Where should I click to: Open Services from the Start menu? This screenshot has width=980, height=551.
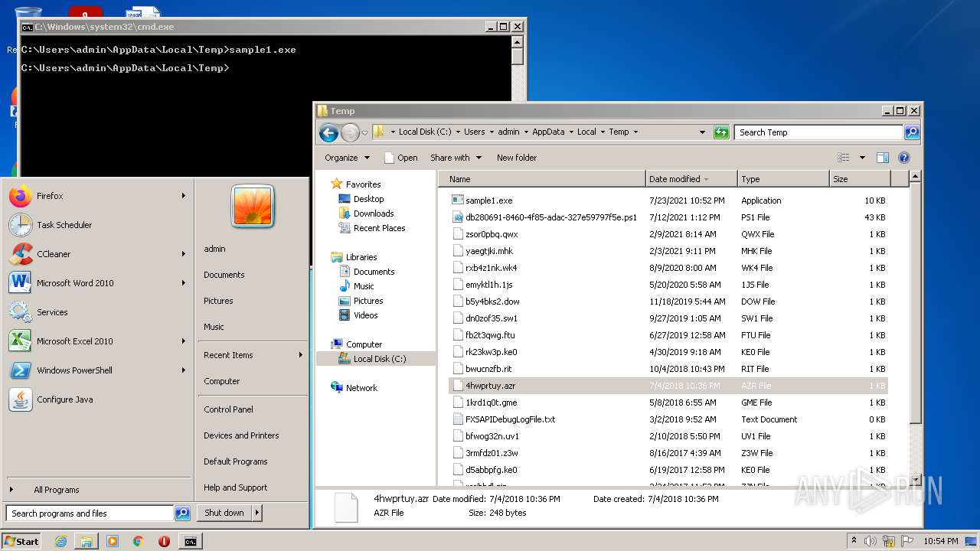click(97, 312)
